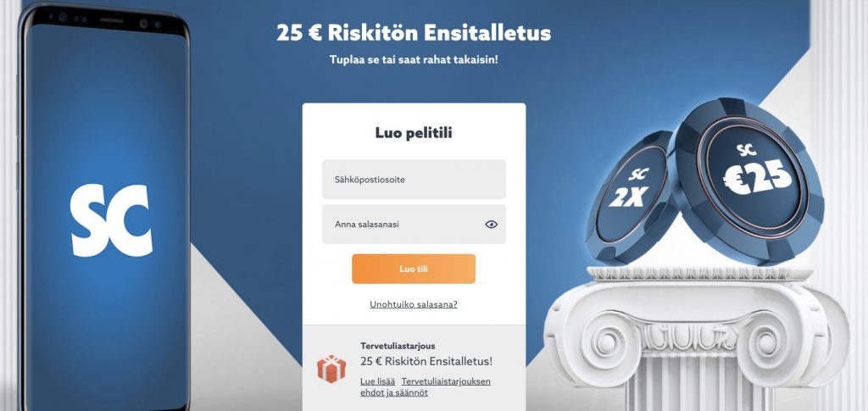Focus the Sähköpostiosoite email field
This screenshot has width=868, height=411.
coord(414,179)
